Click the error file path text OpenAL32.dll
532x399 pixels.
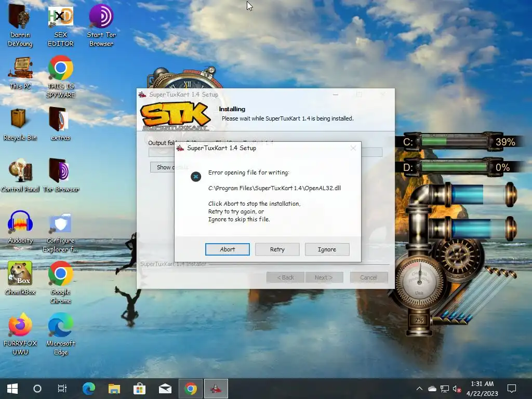[274, 188]
